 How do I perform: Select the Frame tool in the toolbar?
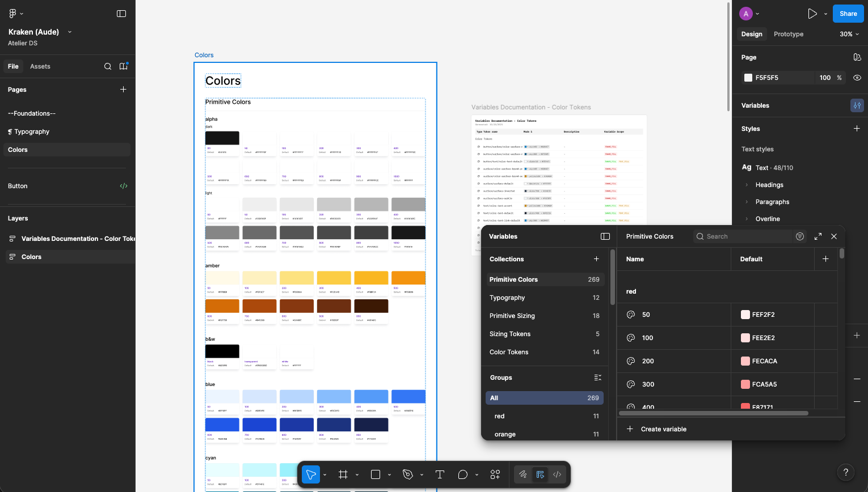pyautogui.click(x=343, y=474)
